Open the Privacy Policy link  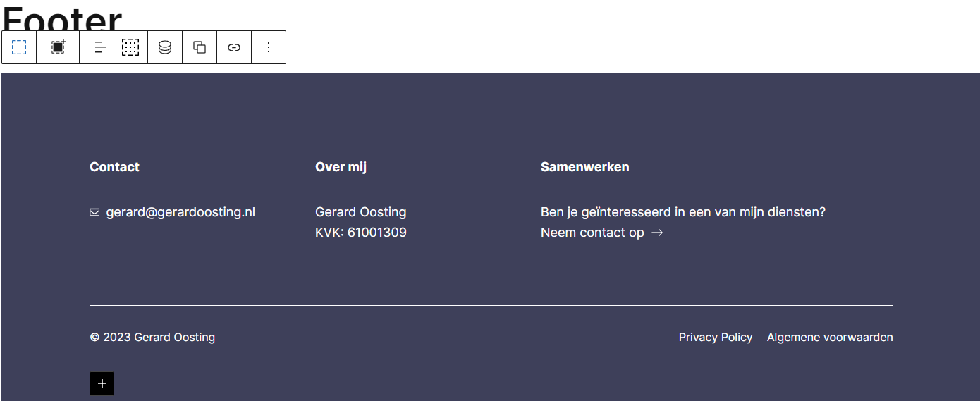tap(716, 338)
